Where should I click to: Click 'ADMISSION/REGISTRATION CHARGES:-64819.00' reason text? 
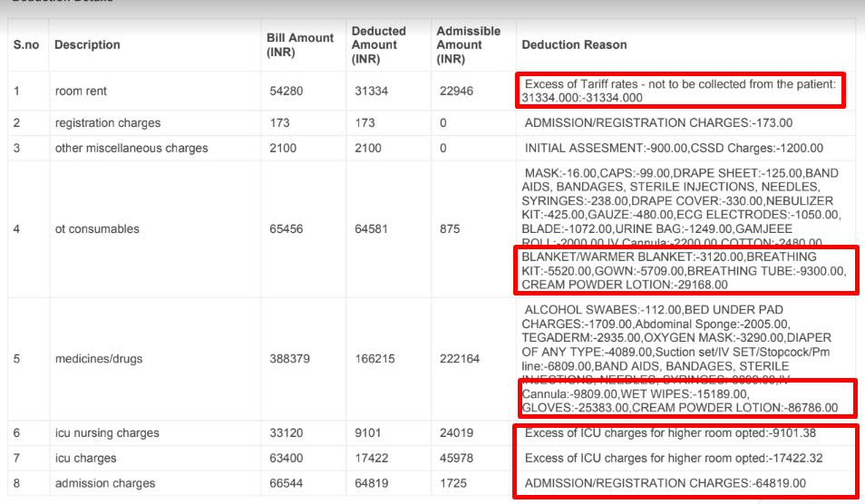coord(665,483)
